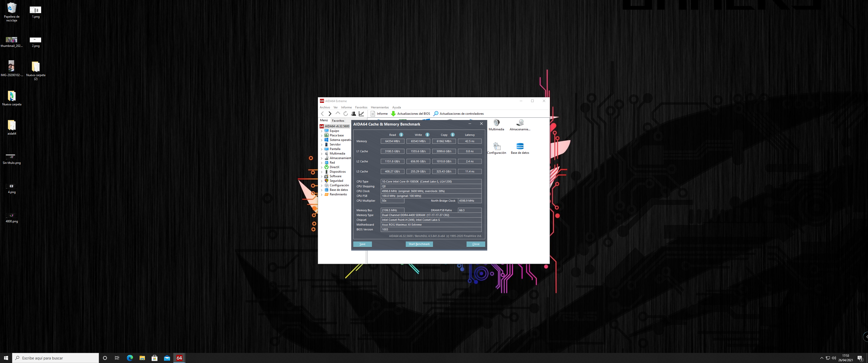Image resolution: width=868 pixels, height=363 pixels.
Task: Expand the Red tree node
Action: 322,163
